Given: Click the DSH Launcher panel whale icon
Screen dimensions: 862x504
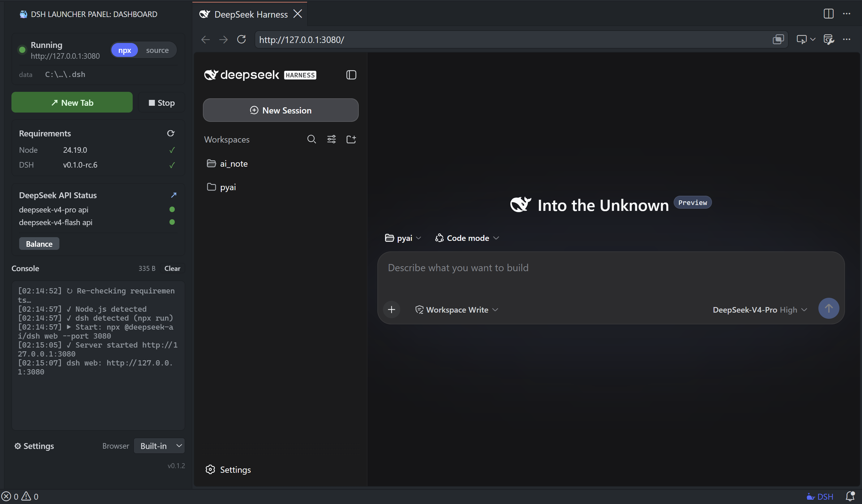Looking at the screenshot, I should (23, 14).
